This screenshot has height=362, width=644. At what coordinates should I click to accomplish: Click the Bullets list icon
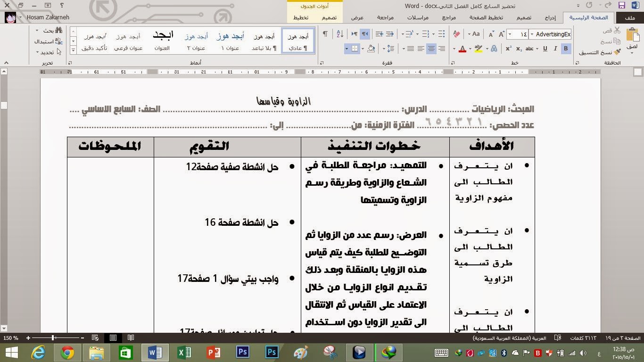click(442, 34)
